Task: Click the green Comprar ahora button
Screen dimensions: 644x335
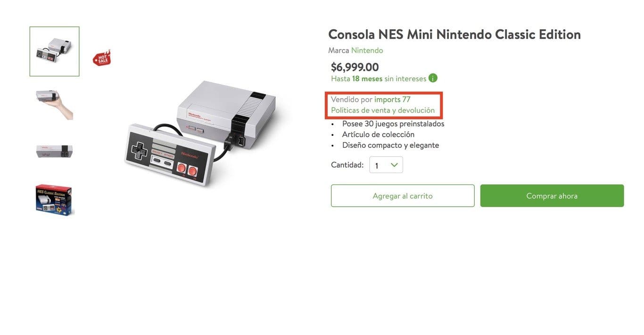Action: click(552, 196)
